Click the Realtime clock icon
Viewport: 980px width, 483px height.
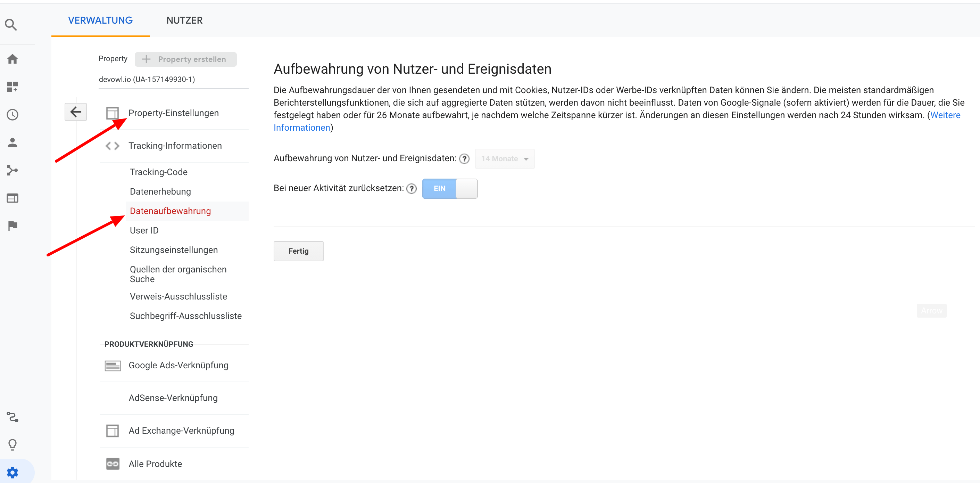[x=13, y=115]
